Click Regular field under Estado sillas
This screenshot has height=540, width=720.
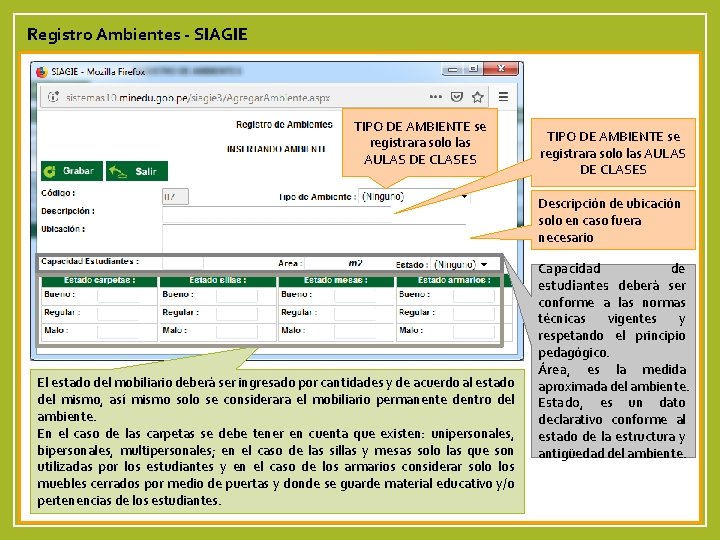[x=236, y=314]
